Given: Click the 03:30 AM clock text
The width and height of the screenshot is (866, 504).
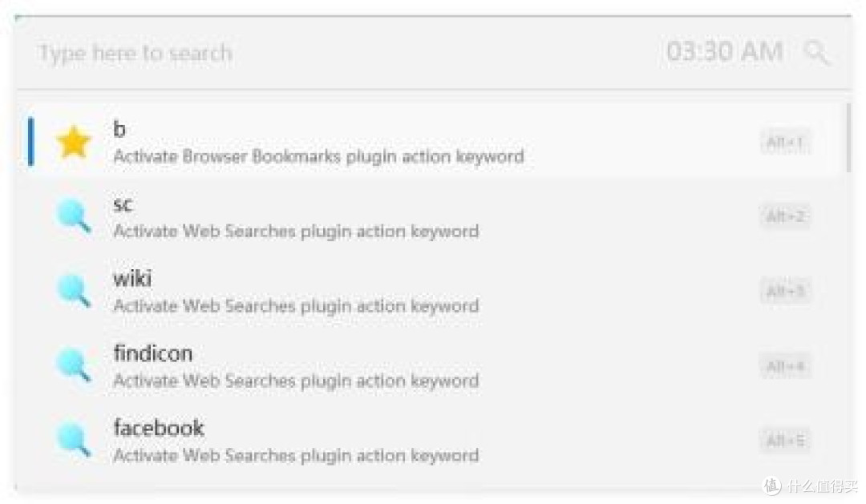Looking at the screenshot, I should point(724,52).
